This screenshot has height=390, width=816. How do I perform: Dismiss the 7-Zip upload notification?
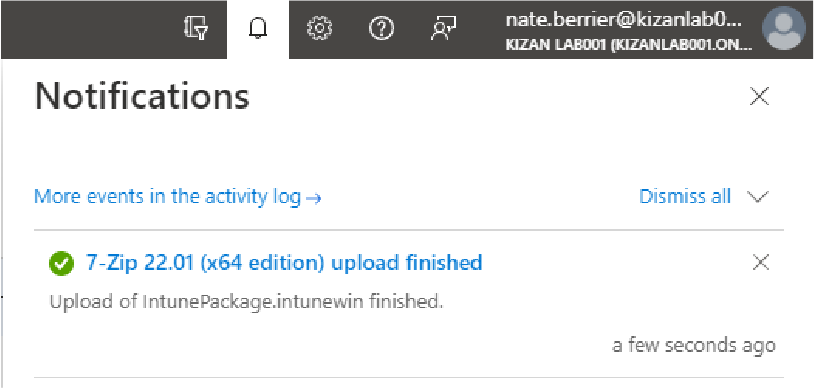(761, 262)
